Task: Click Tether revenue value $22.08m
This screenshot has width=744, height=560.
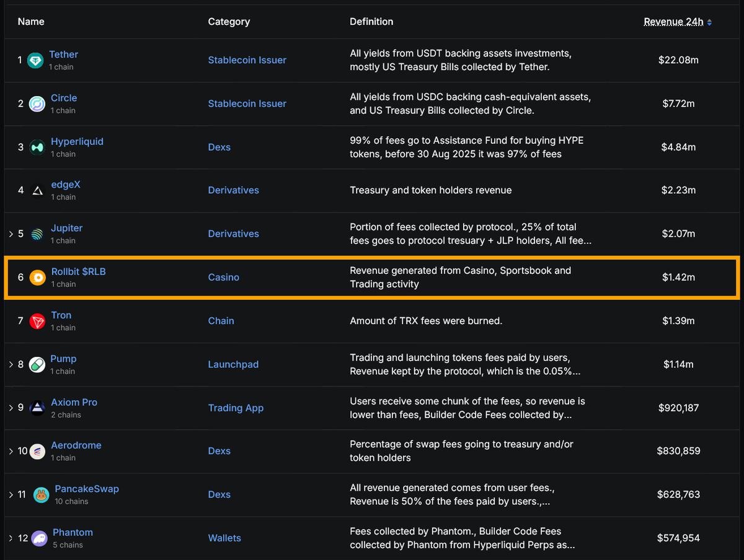Action: point(678,60)
